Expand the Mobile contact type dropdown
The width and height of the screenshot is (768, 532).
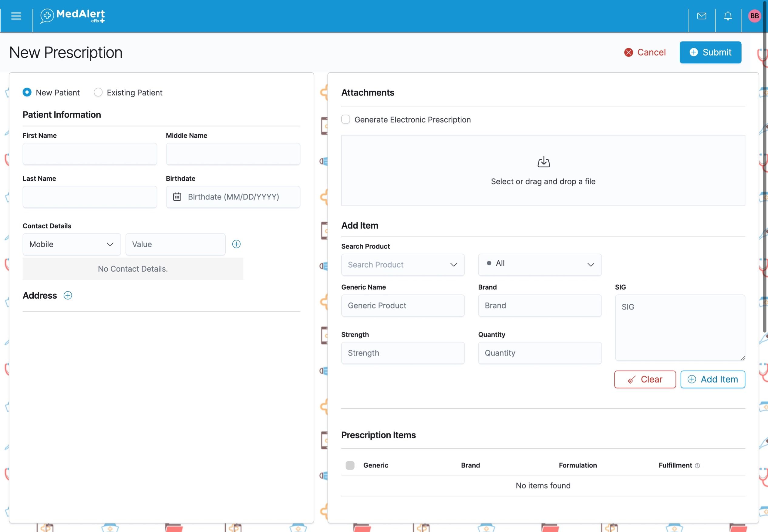72,244
